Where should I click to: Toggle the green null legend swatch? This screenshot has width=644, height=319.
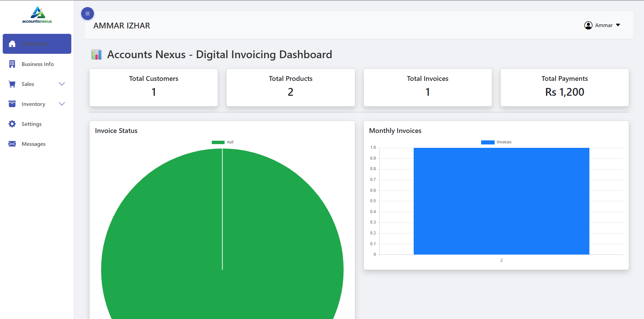tap(218, 142)
